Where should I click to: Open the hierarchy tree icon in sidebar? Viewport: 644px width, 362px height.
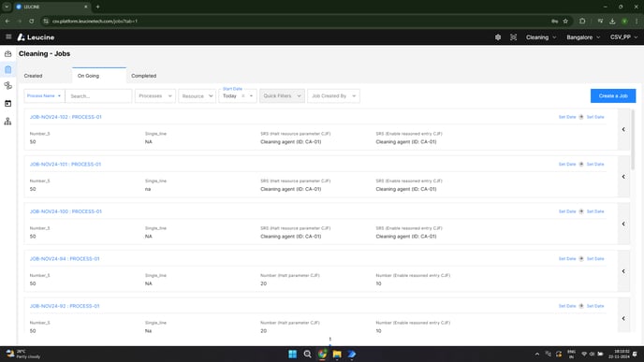(x=7, y=122)
